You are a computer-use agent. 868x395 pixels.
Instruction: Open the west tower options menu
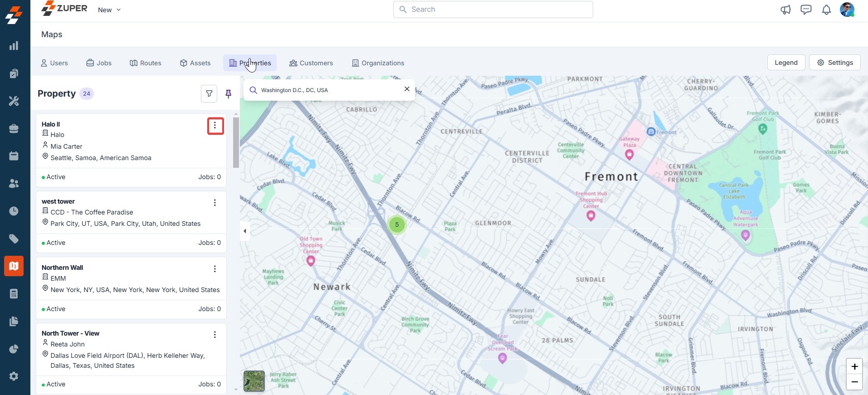coord(215,203)
